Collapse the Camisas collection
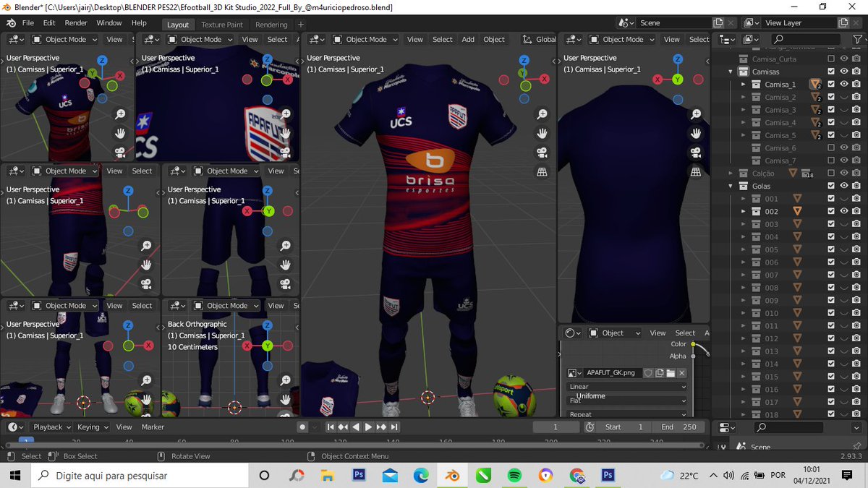The height and width of the screenshot is (488, 868). 731,72
